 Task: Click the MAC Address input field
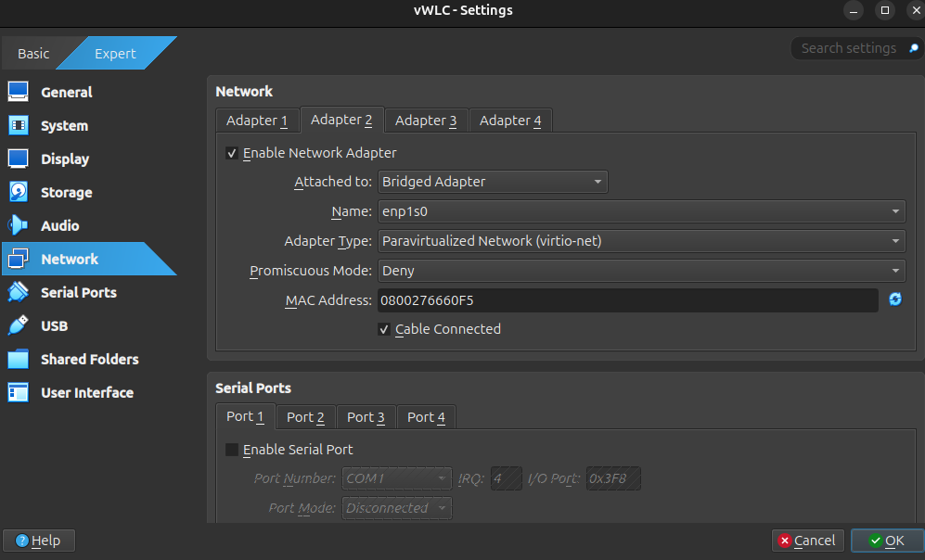626,300
